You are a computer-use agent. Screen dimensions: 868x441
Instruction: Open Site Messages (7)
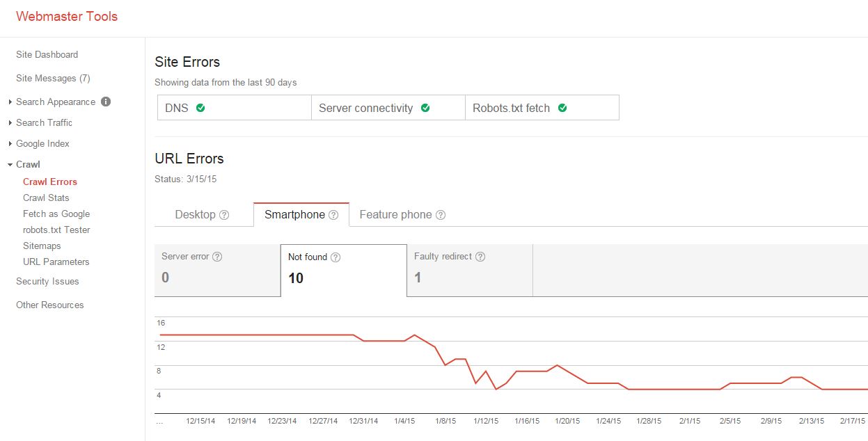click(x=53, y=78)
